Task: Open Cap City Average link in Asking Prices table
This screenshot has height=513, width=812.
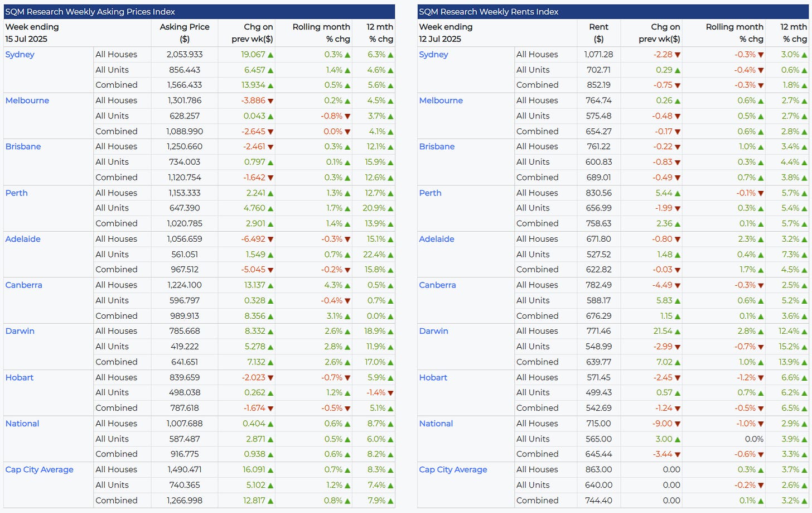Action: (39, 469)
